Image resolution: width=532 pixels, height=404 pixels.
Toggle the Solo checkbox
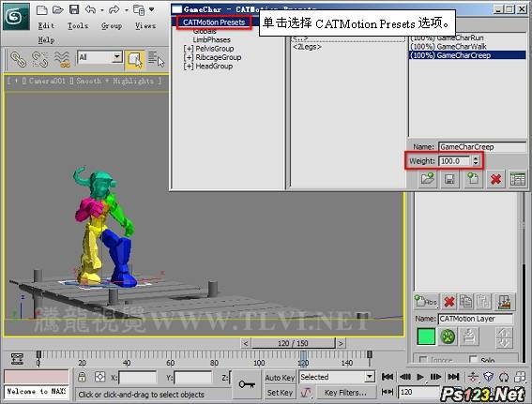(x=473, y=359)
